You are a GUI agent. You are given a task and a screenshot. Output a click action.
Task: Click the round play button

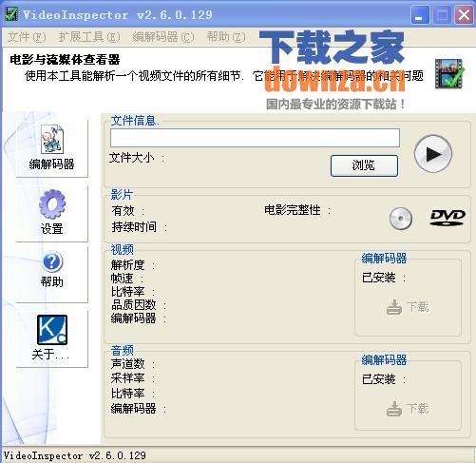pos(433,154)
